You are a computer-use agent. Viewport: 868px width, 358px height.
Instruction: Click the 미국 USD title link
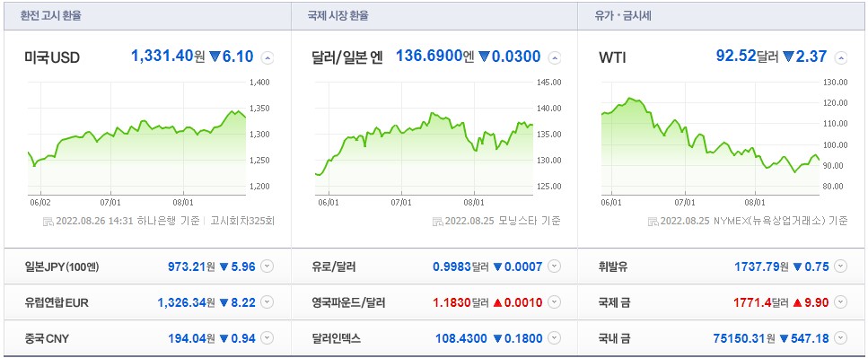(x=52, y=57)
